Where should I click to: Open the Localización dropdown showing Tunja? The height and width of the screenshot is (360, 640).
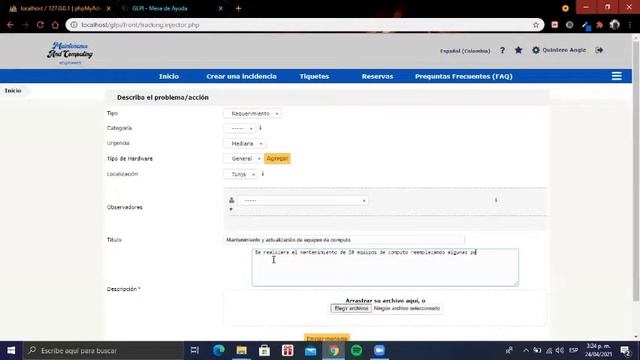[241, 174]
